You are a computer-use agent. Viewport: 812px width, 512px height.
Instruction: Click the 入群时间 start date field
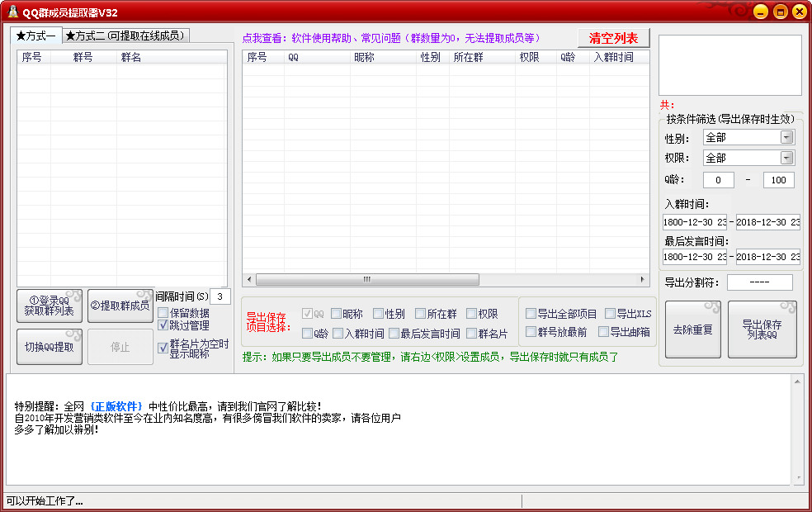tap(695, 222)
